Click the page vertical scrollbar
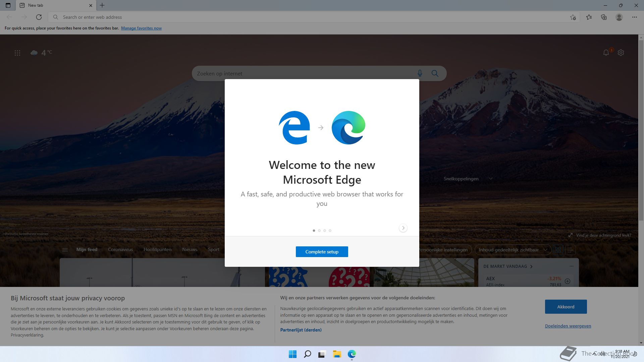This screenshot has height=362, width=644. pos(641,131)
